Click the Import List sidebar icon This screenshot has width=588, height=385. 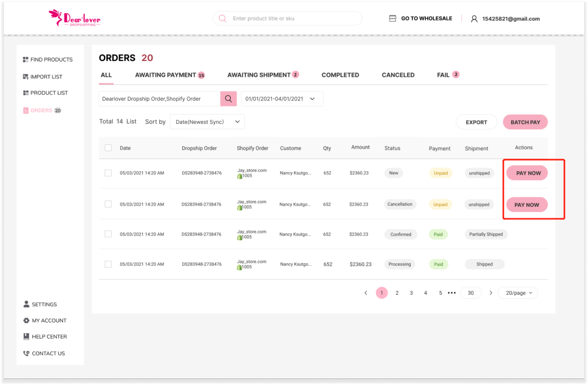click(25, 77)
